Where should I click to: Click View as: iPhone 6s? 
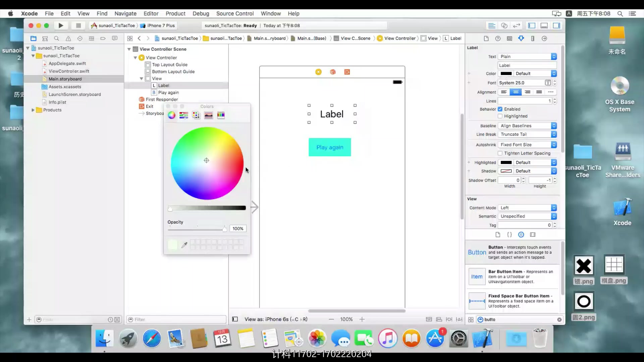pos(276,319)
